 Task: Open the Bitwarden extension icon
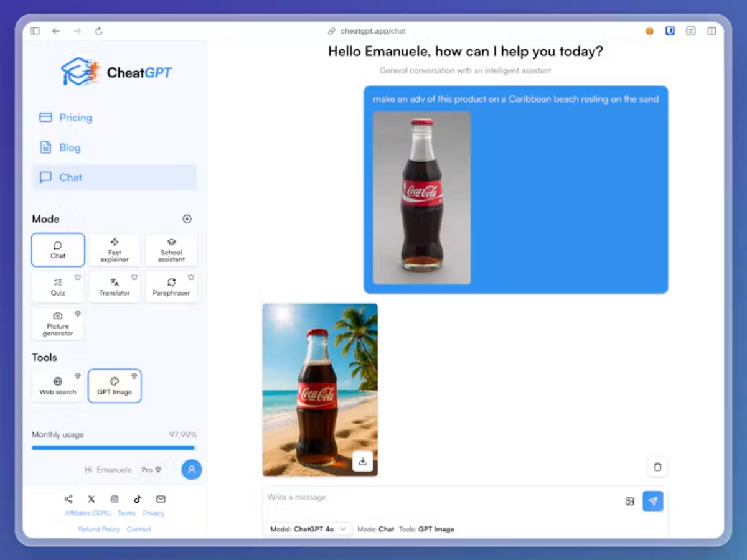670,30
